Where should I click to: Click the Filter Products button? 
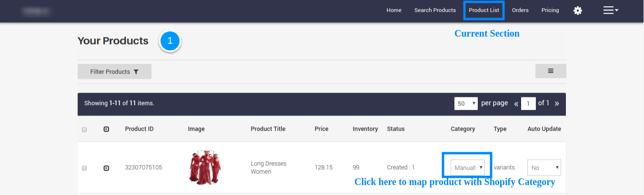pos(114,71)
